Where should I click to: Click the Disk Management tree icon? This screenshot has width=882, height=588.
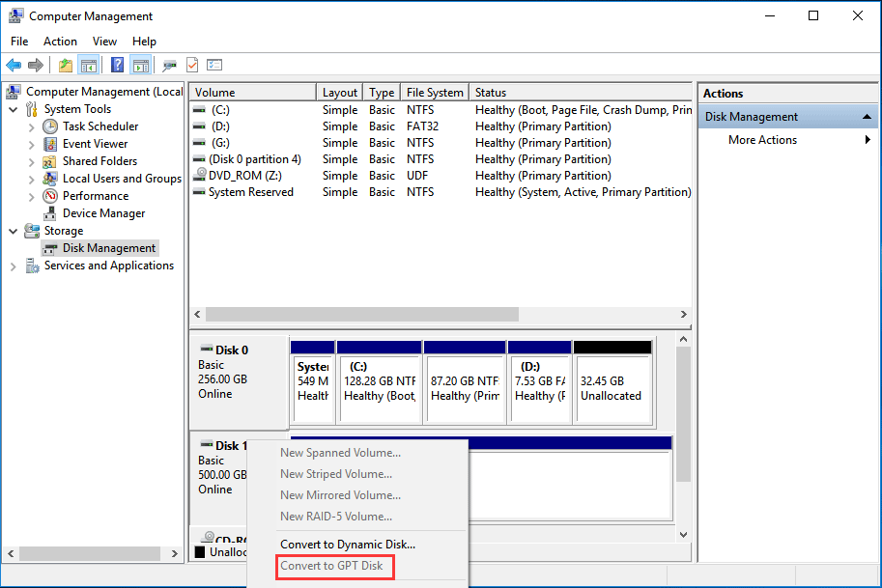point(50,248)
